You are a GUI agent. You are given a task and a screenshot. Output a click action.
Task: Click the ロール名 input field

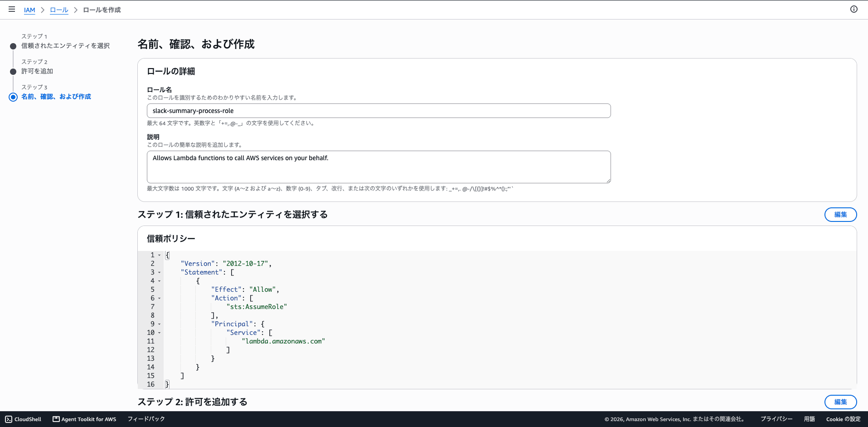pos(378,111)
